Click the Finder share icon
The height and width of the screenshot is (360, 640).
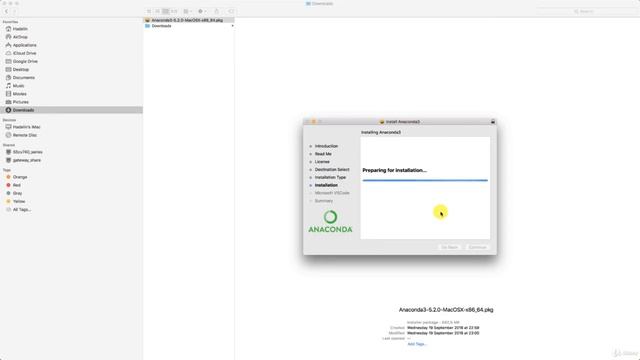(217, 11)
